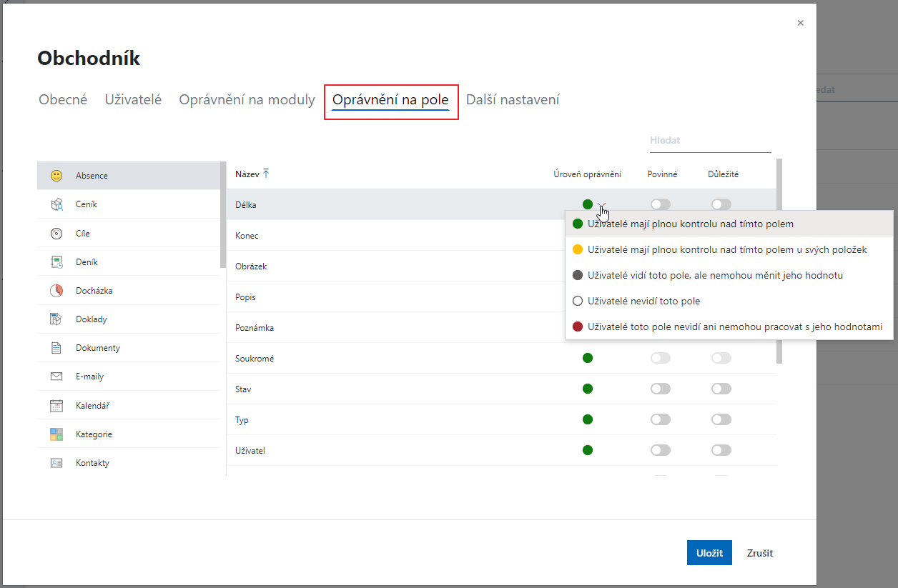The image size is (898, 588).
Task: Select the Dokumenty document icon
Action: (x=56, y=348)
